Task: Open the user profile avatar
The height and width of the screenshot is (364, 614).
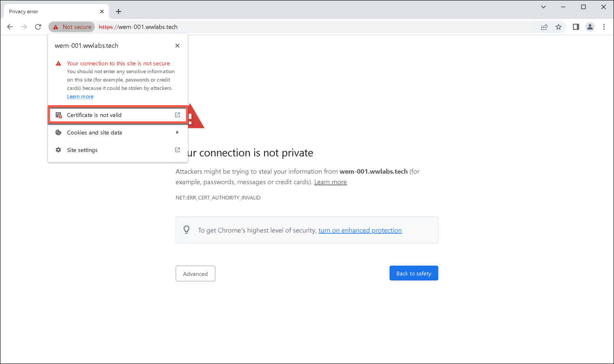Action: pos(590,27)
